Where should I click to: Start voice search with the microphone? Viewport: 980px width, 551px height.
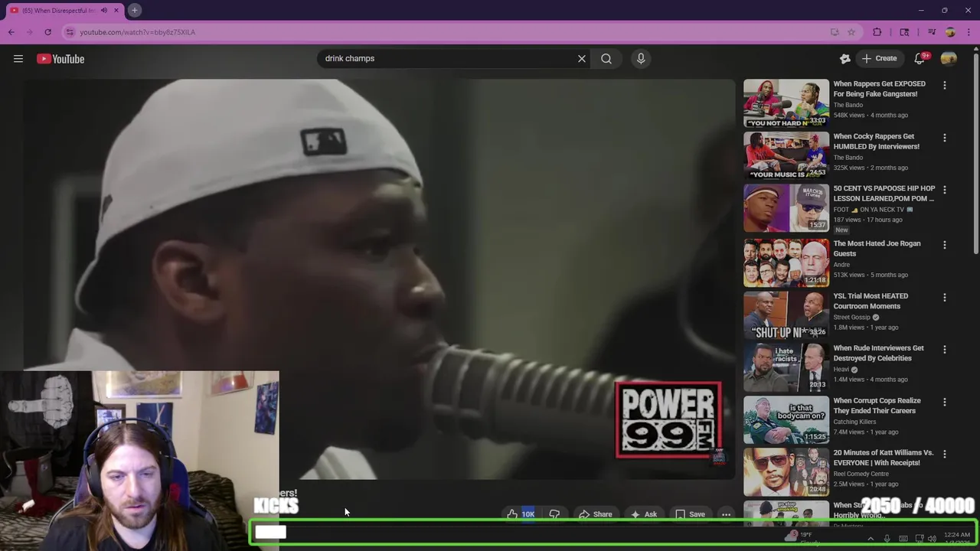(x=641, y=58)
